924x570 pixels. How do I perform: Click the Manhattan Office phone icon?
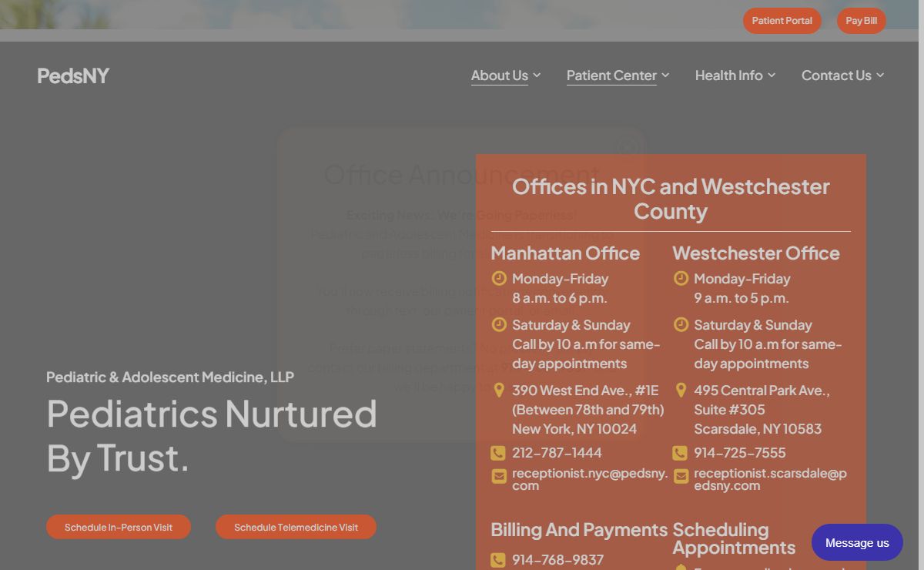click(498, 453)
